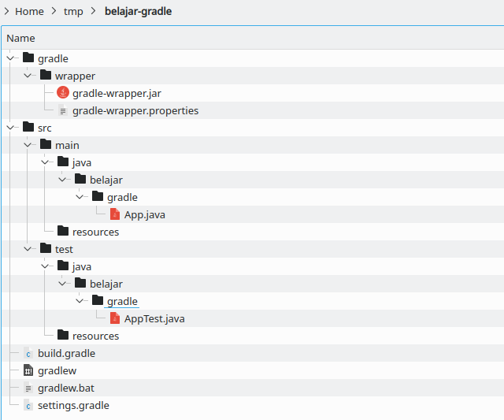Select the underlined gradle folder under test
504x420 pixels.
[x=122, y=301]
